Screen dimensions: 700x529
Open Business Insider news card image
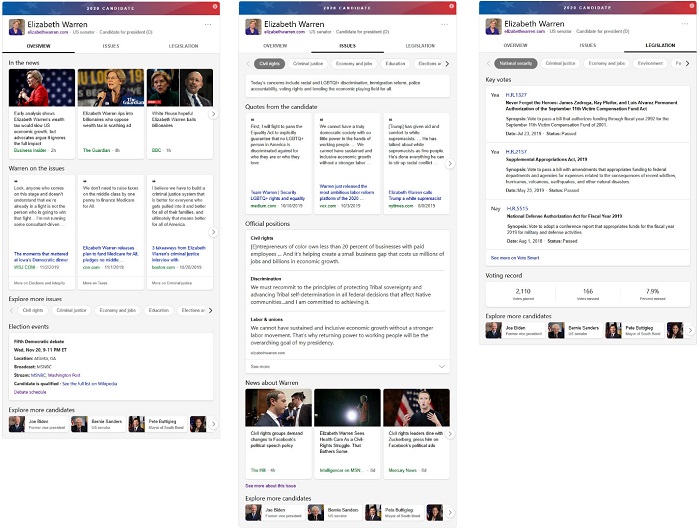pos(42,87)
